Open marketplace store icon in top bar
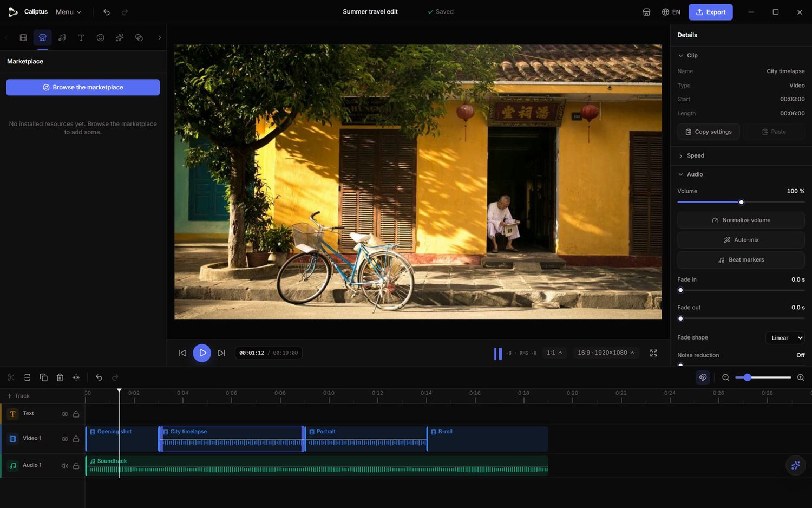 [646, 12]
